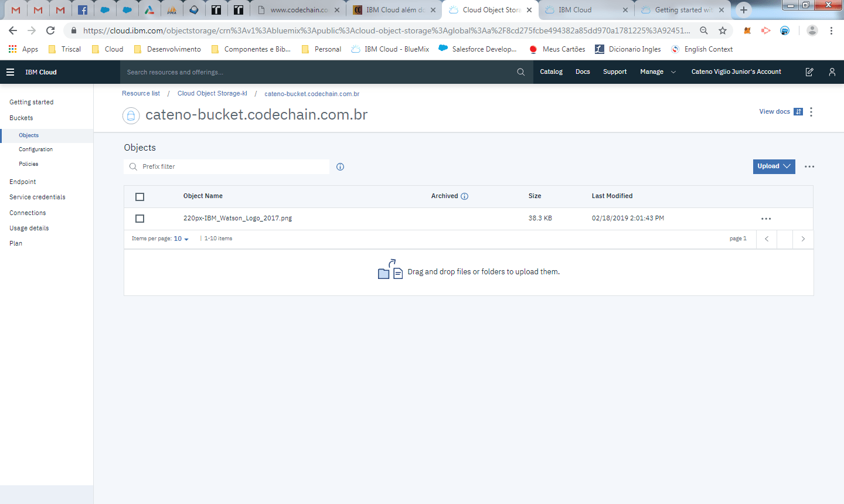Image resolution: width=844 pixels, height=504 pixels.
Task: Open Getting started in the sidebar
Action: point(32,102)
